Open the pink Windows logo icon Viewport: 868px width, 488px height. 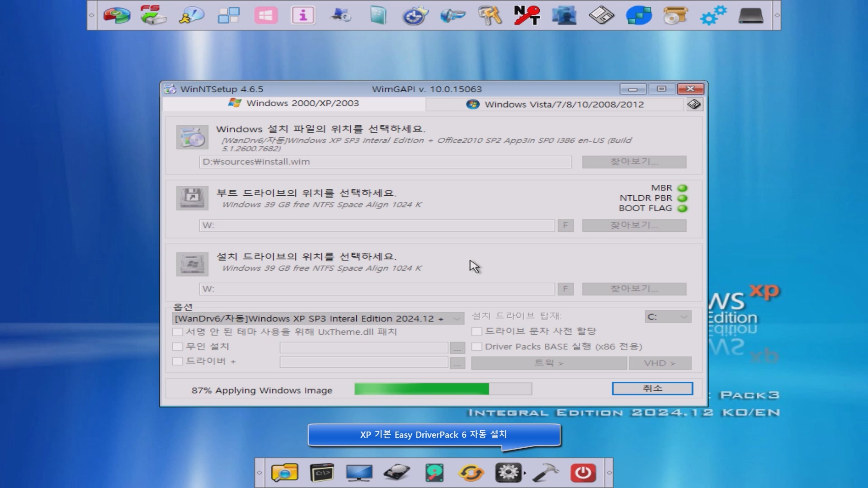pos(266,15)
